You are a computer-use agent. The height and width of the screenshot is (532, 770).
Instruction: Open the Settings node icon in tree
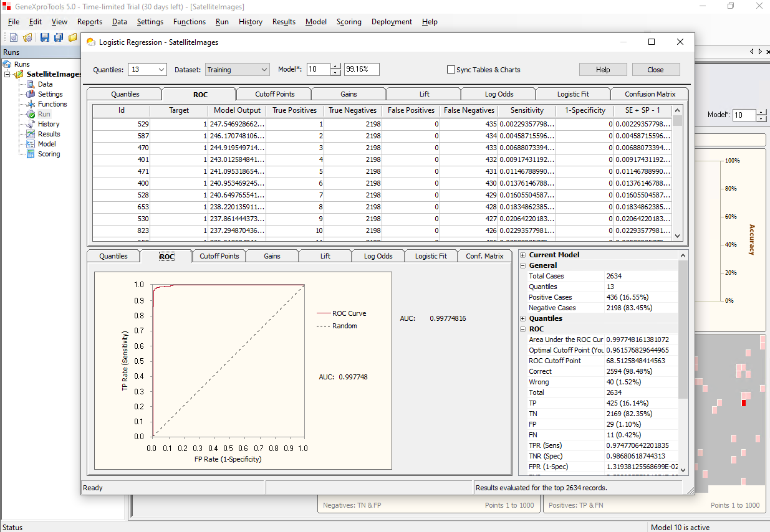31,94
